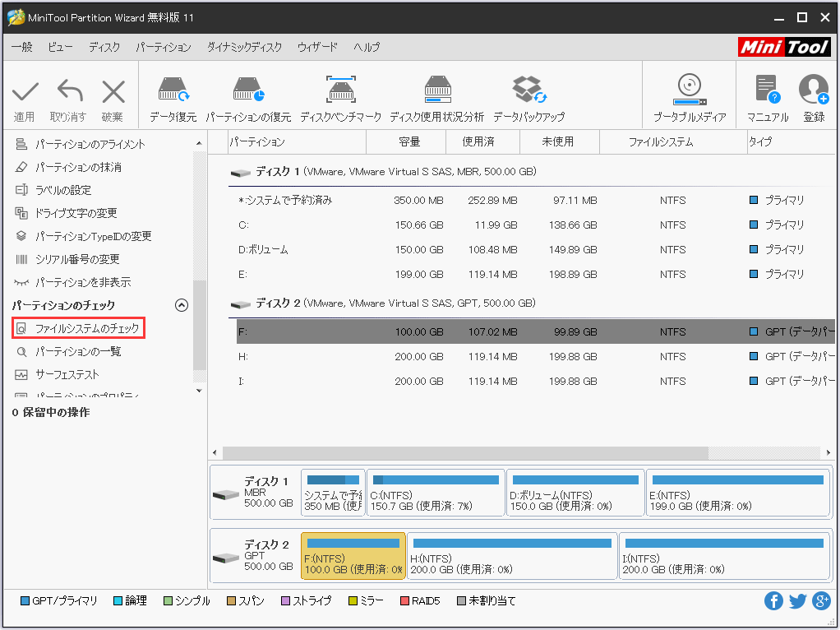Collapse the パーティションのチェック section
The height and width of the screenshot is (630, 840).
click(x=182, y=305)
